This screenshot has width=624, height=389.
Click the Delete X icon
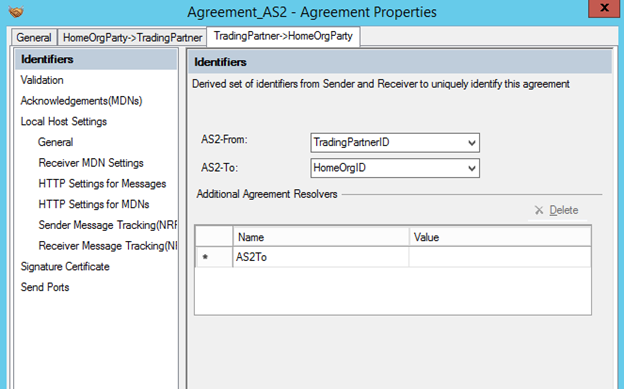pyautogui.click(x=539, y=210)
